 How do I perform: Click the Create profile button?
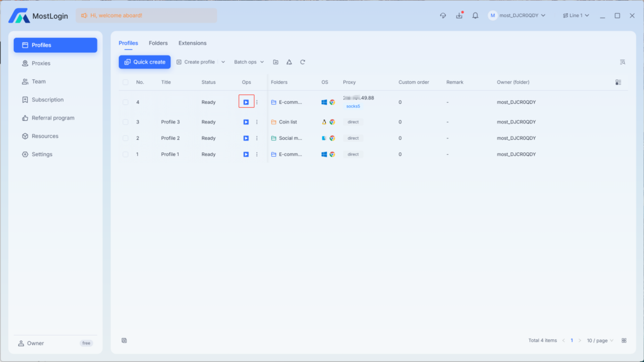pyautogui.click(x=196, y=62)
